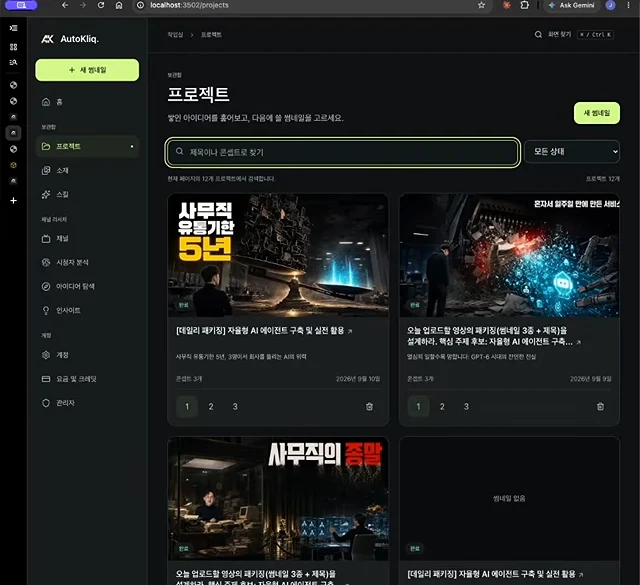Screen dimensions: 640x585
Task: Open 요금 및 크레딧 in the sidebar
Action: point(87,379)
